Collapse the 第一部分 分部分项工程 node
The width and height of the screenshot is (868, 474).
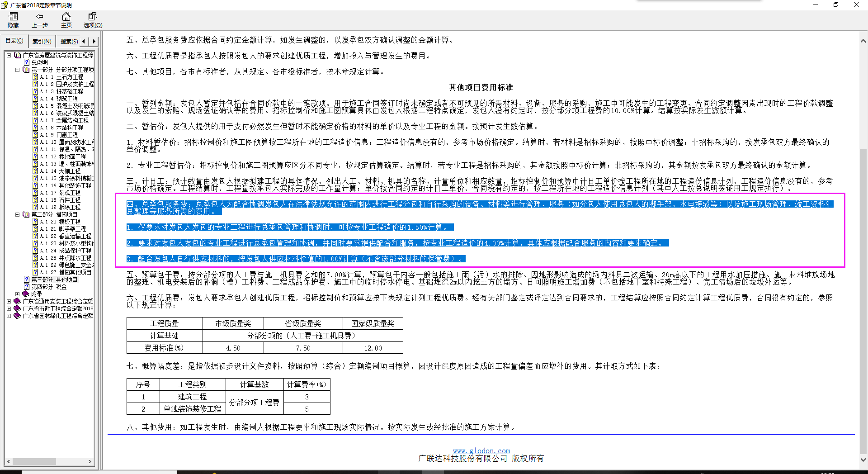[17, 70]
